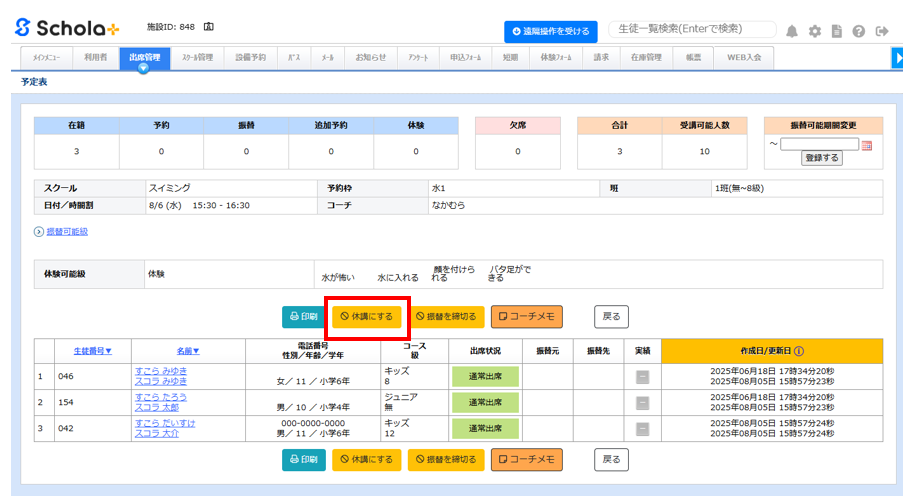Open the メインメニュー tab
The height and width of the screenshot is (500, 914).
47,58
